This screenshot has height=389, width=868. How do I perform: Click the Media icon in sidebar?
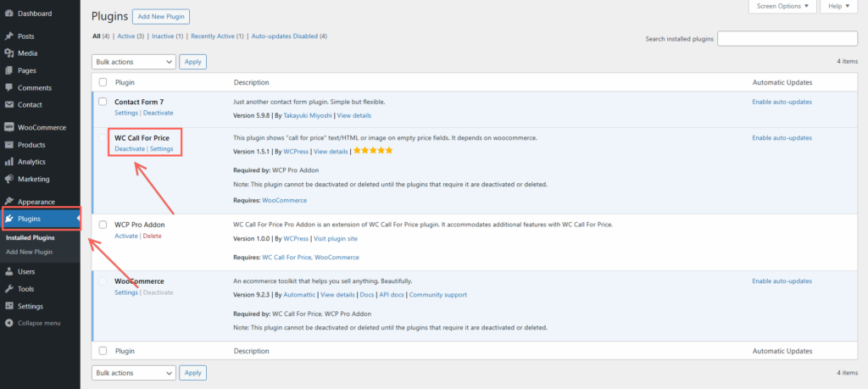(8, 53)
